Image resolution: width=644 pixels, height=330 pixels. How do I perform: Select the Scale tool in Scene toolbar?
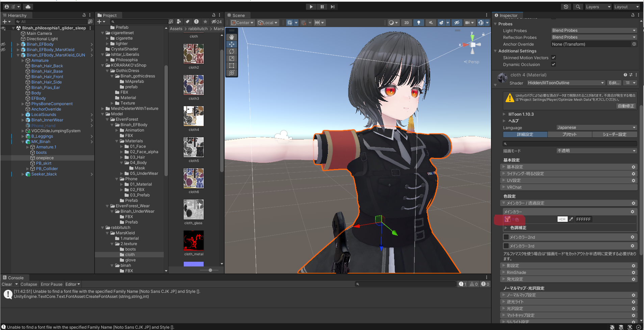232,58
